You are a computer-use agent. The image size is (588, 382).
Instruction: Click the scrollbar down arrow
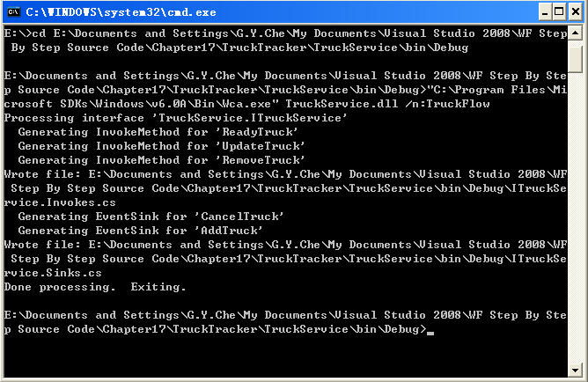(575, 371)
